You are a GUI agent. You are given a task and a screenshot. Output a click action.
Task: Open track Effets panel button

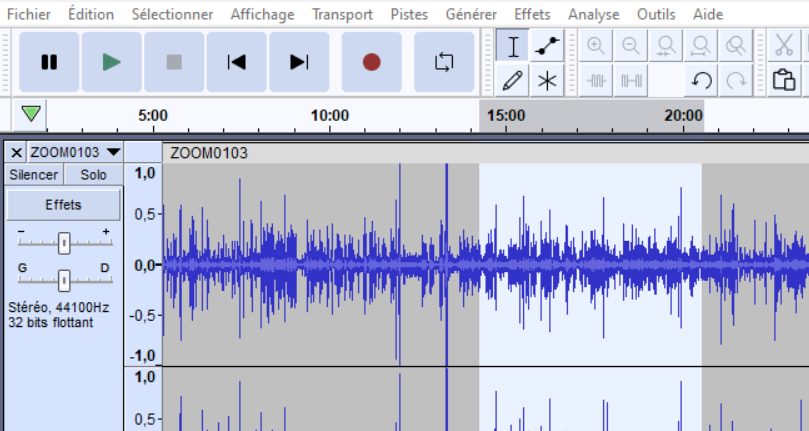click(x=63, y=205)
